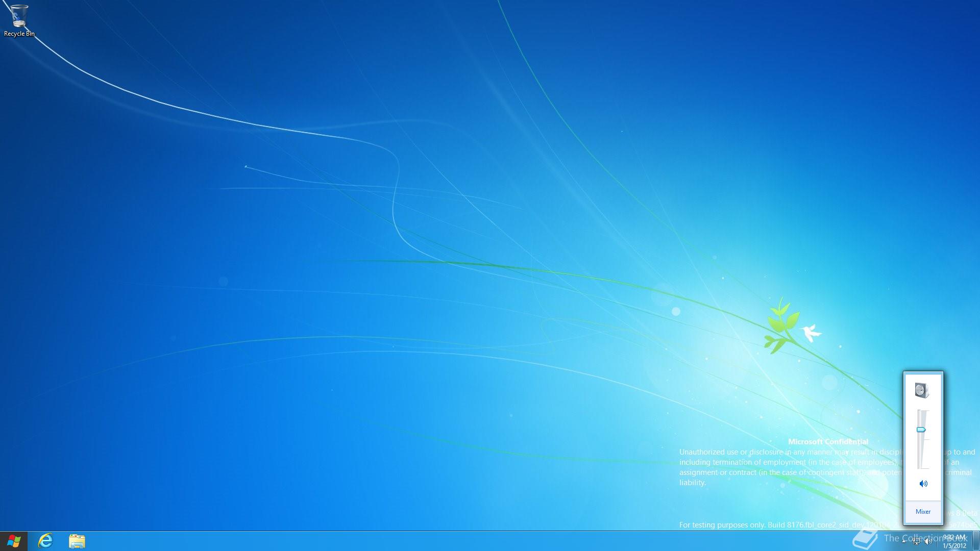Open the clock showing 1/5/2012
This screenshot has width=980, height=551.
(x=954, y=541)
